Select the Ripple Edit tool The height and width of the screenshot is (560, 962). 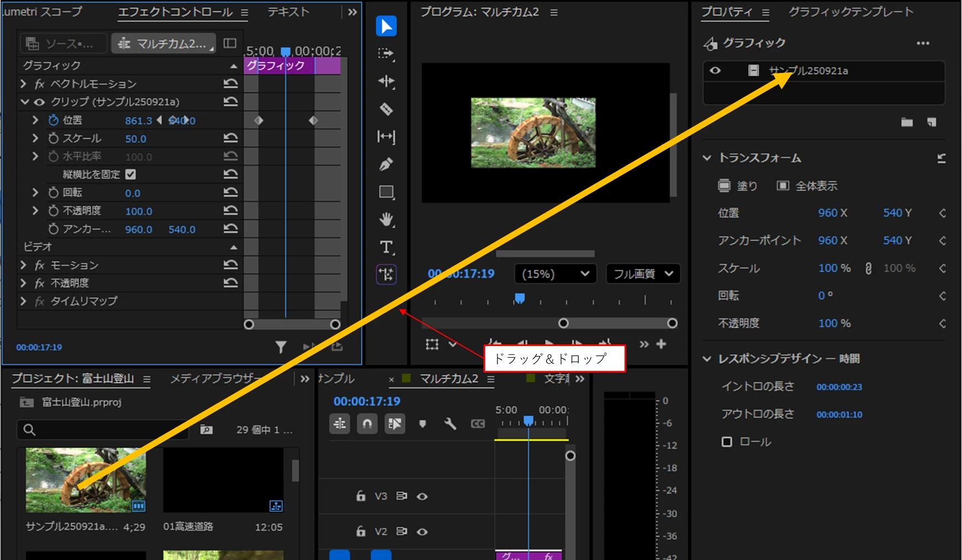tap(386, 81)
